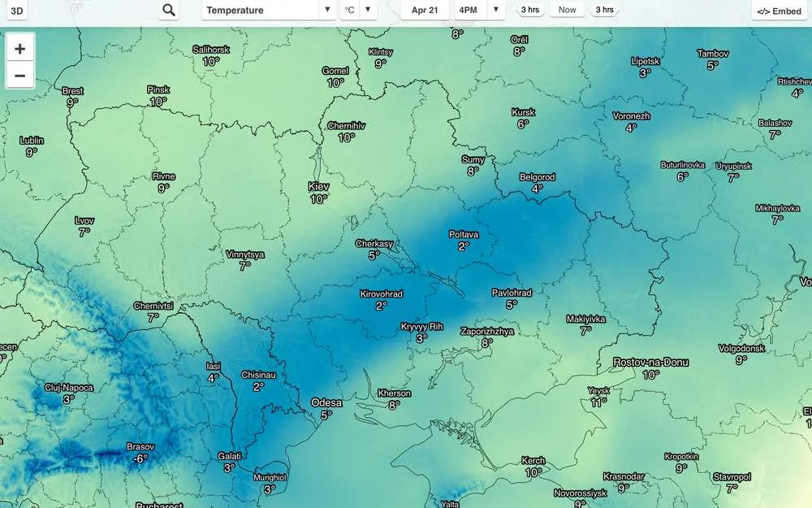Click the Yeysk label
This screenshot has width=812, height=508.
[598, 391]
